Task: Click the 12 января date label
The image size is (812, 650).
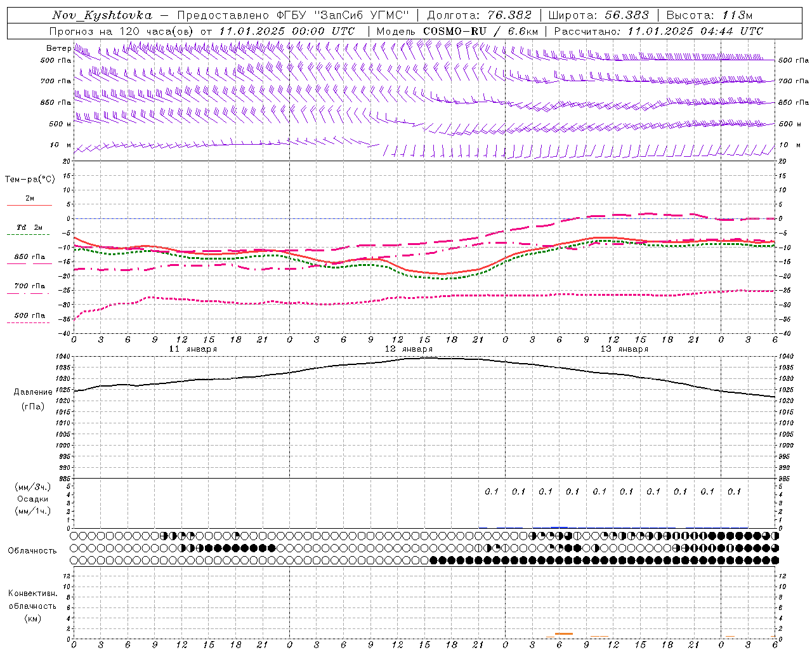Action: [409, 349]
